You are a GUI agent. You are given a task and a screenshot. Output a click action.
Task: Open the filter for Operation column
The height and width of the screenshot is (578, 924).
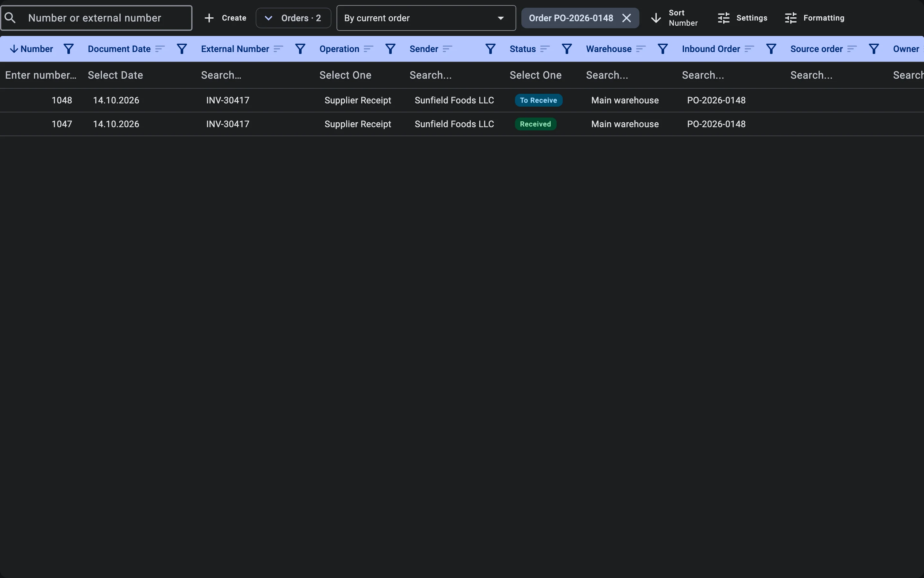390,49
